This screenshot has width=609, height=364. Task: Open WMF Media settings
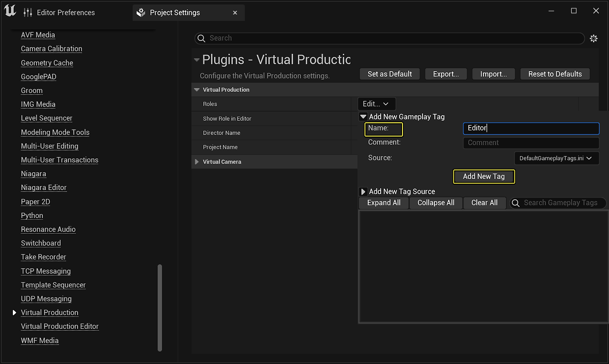[39, 341]
